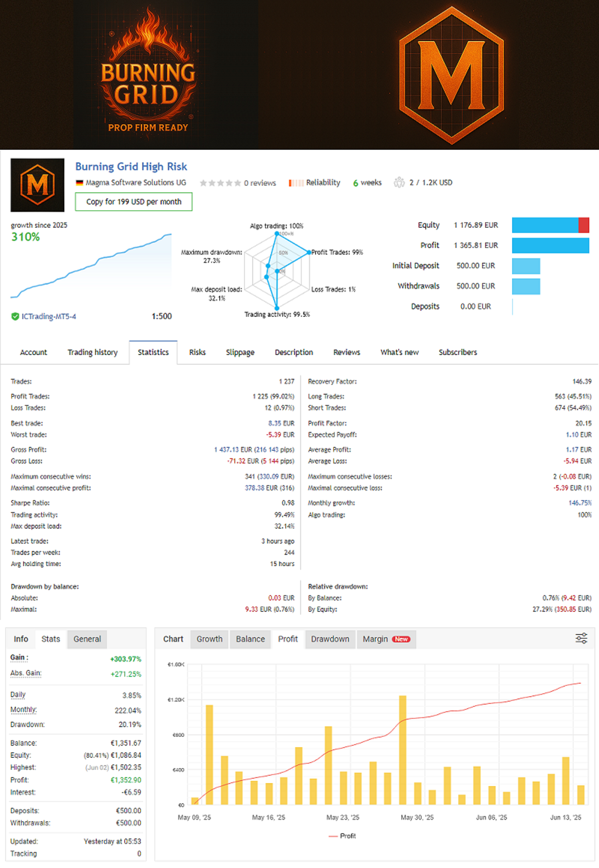599x868 pixels.
Task: Click the Profit Factor value 20.15
Action: point(584,423)
